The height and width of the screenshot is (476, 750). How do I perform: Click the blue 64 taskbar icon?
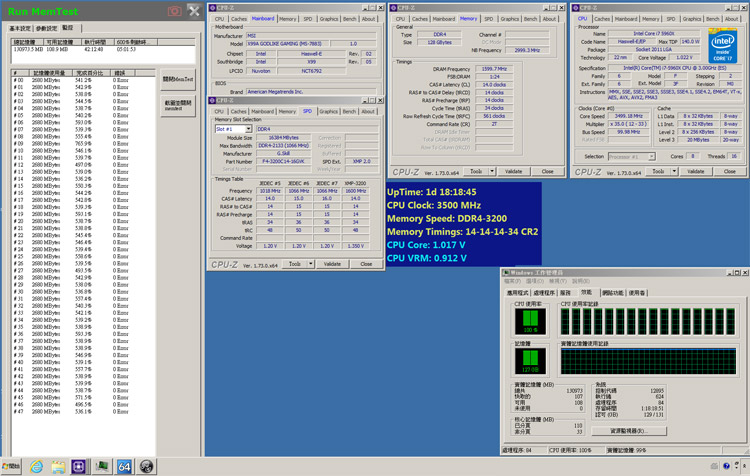124,466
